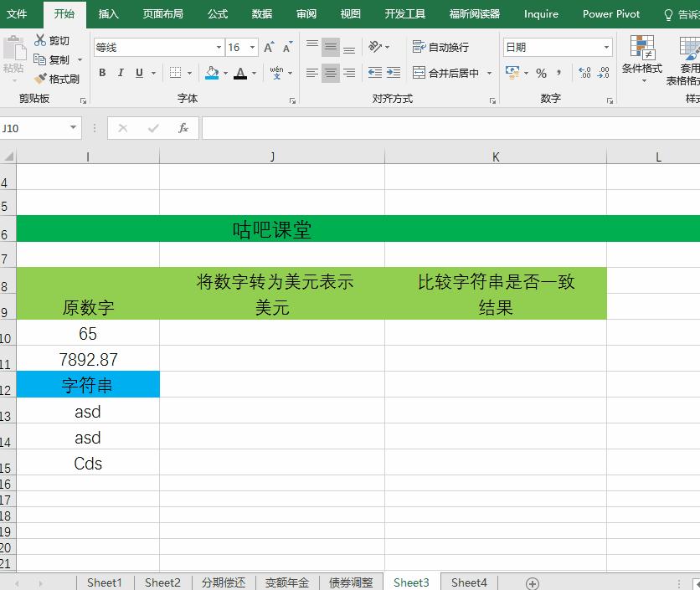The height and width of the screenshot is (590, 700).
Task: Toggle Italic formatting
Action: point(120,73)
